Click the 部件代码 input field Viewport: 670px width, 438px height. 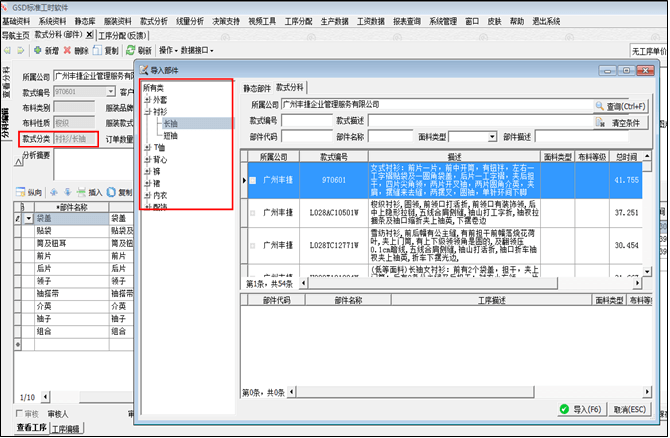[x=307, y=137]
